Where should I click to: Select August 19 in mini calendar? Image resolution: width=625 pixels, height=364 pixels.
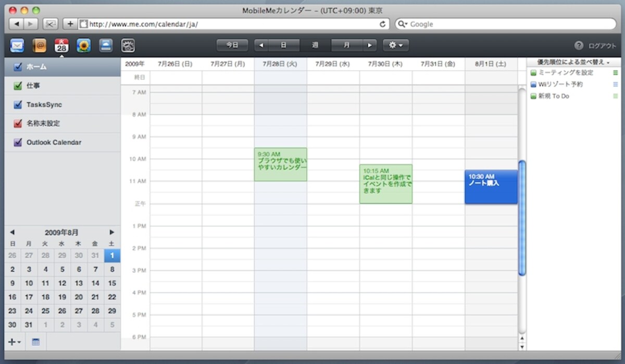[x=62, y=297]
